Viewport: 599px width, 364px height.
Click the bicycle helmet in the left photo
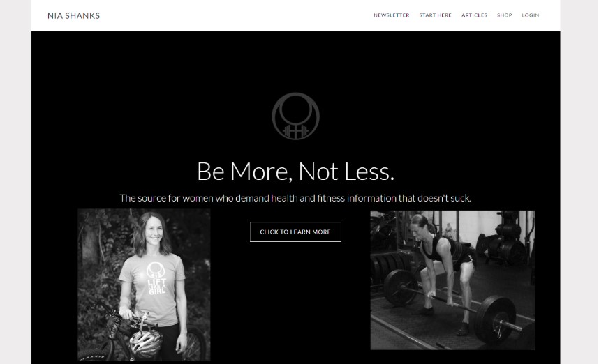tap(145, 343)
